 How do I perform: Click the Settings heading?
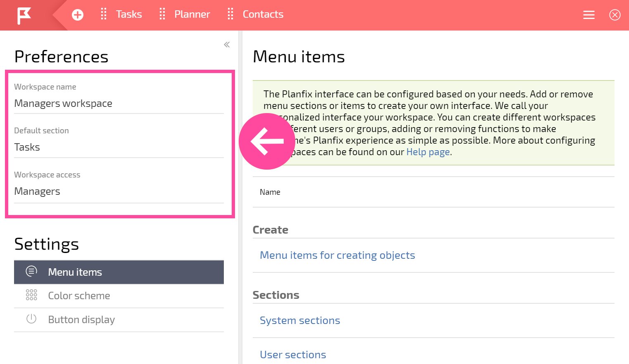47,244
